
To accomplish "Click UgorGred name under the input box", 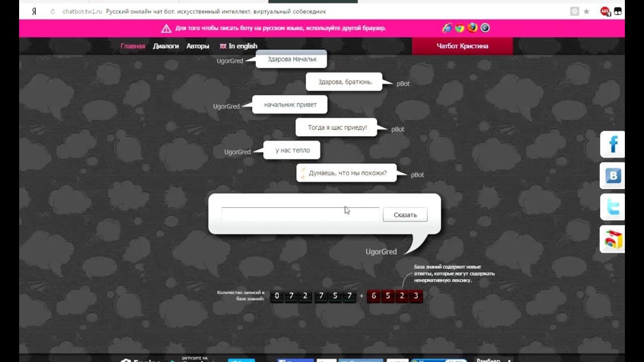I will (381, 252).
